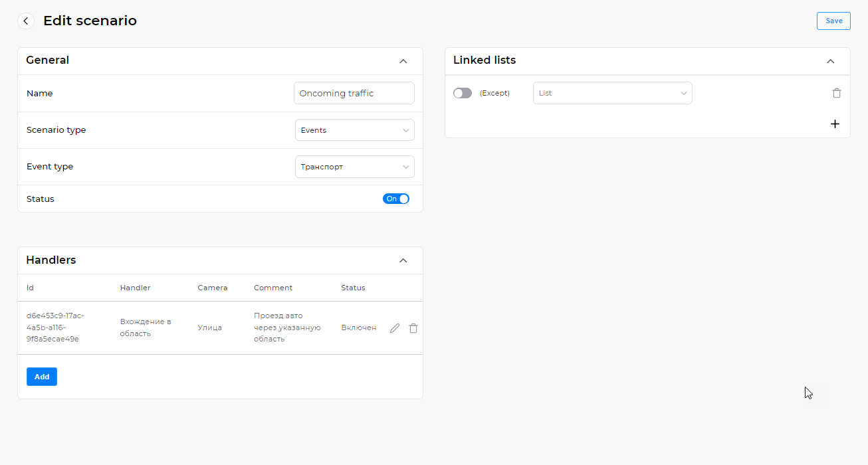
Task: Open the Event type dropdown
Action: click(x=355, y=167)
